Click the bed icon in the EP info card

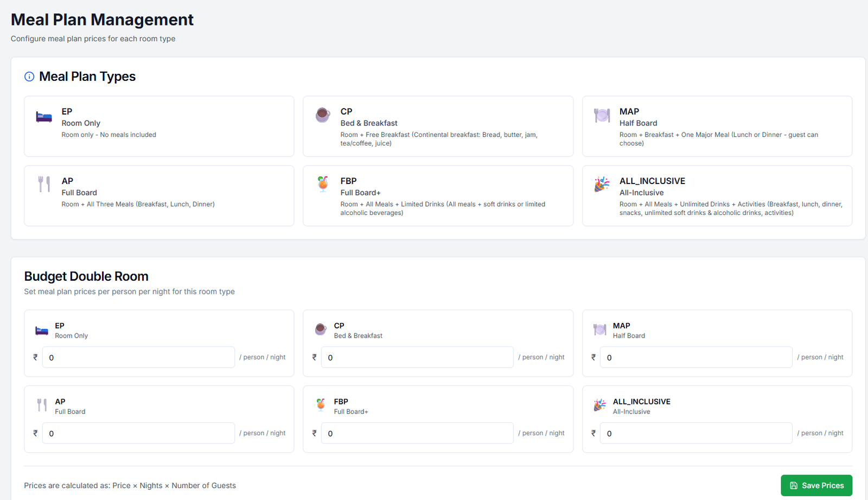[44, 117]
